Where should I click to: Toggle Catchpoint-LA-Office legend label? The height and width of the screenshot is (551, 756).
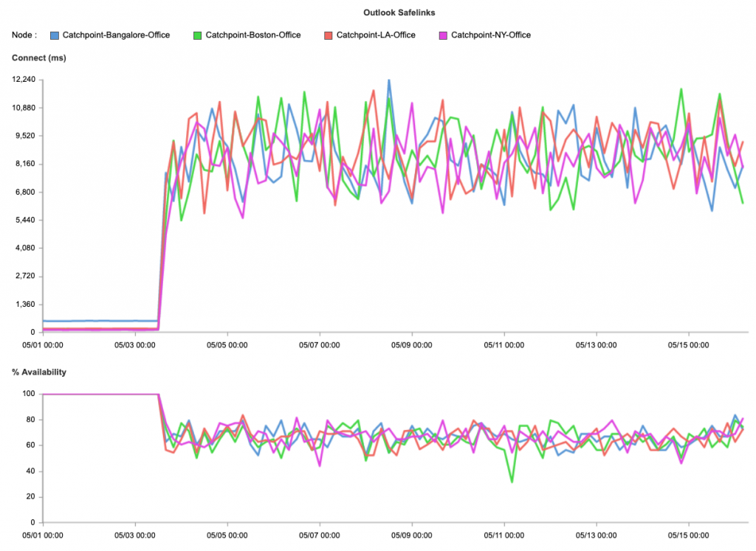tap(376, 35)
